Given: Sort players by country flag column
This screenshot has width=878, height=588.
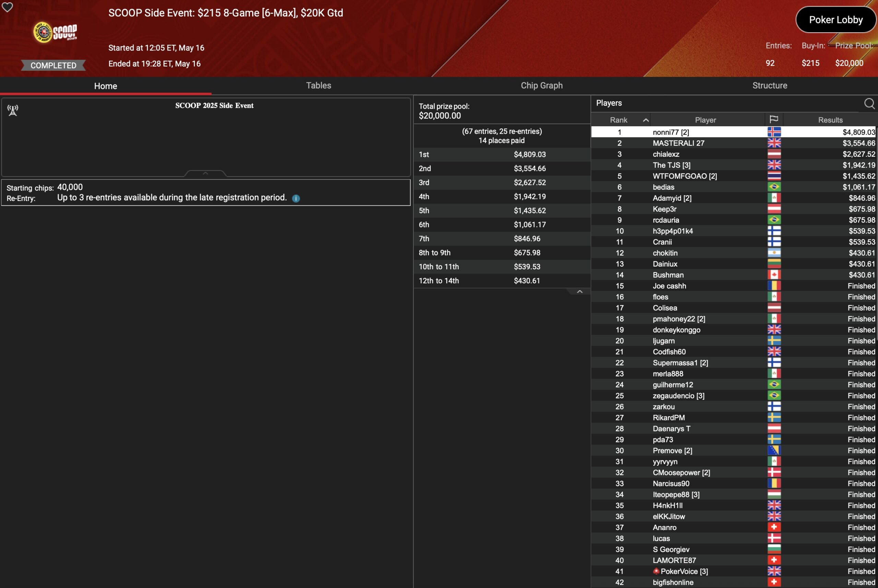Looking at the screenshot, I should click(x=773, y=120).
